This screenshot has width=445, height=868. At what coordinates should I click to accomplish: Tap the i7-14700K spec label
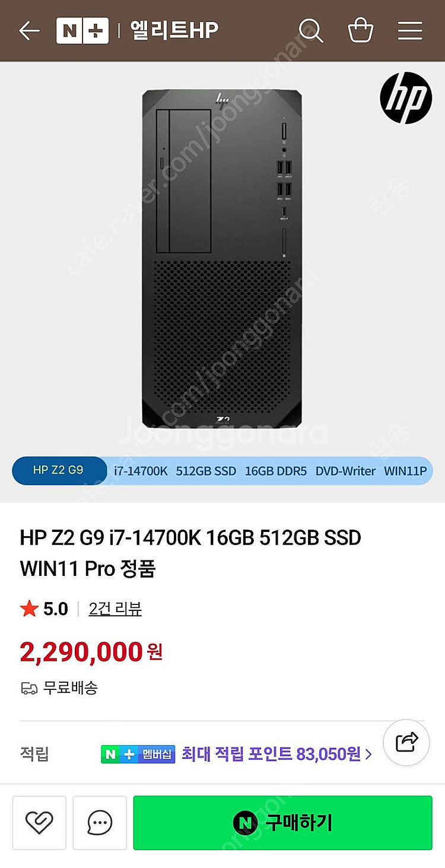coord(141,471)
